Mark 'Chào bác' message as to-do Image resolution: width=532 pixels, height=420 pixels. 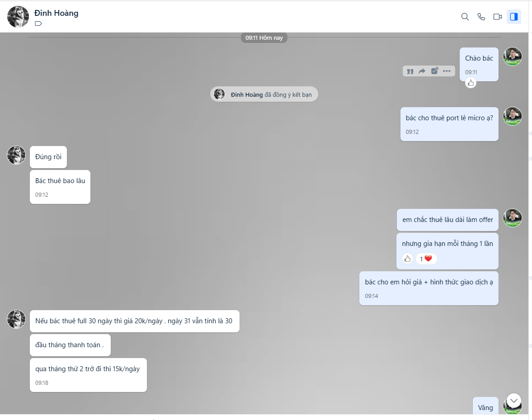[x=434, y=71]
